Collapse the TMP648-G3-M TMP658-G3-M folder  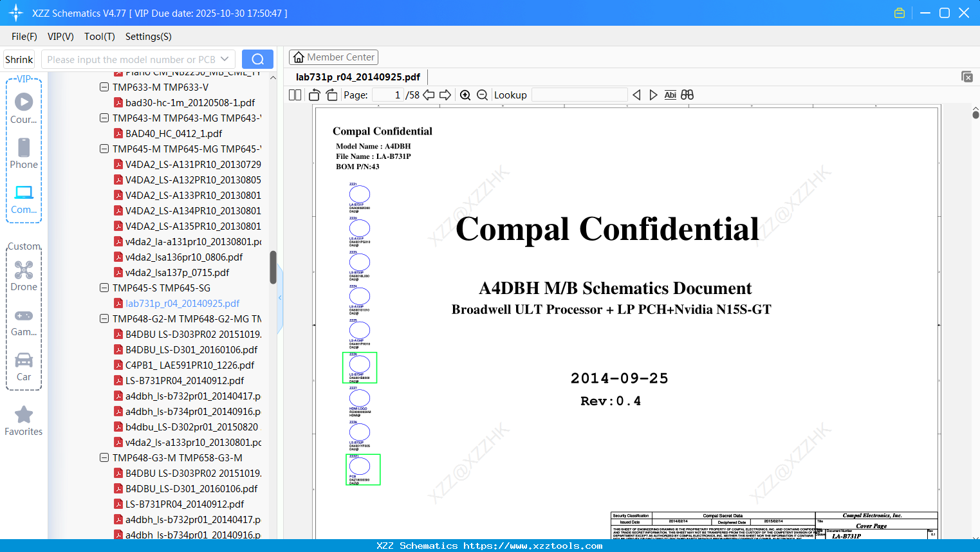coord(104,457)
